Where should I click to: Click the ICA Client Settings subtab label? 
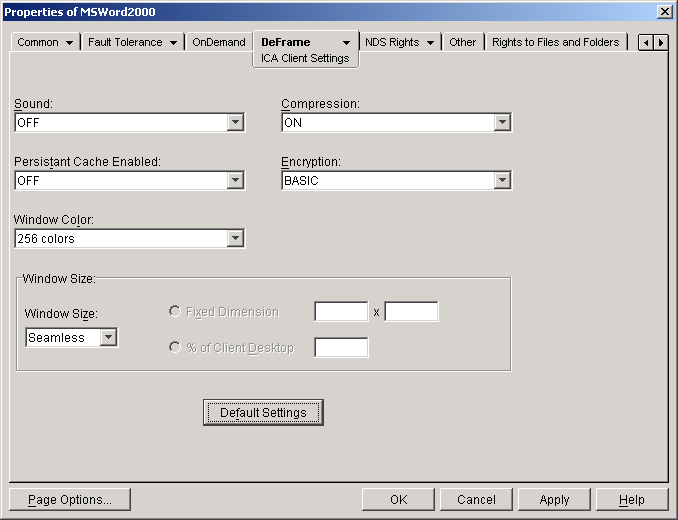305,58
